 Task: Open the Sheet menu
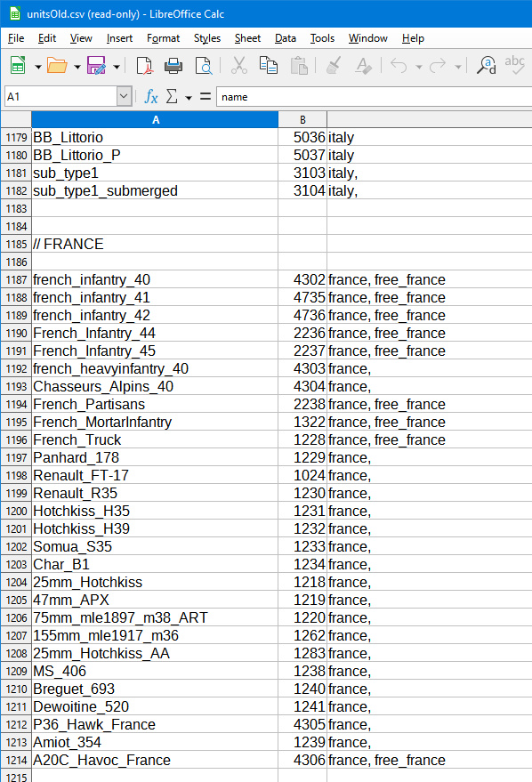[247, 38]
